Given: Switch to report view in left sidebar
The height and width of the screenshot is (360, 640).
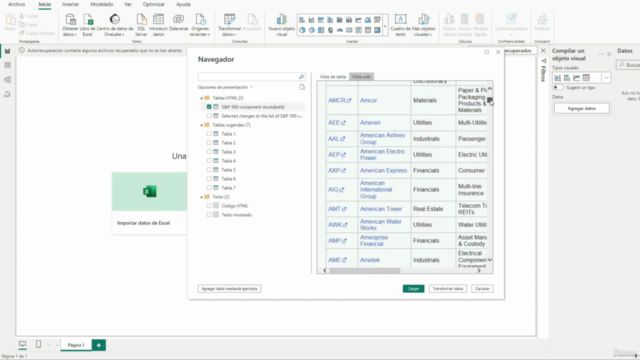Looking at the screenshot, I should tap(7, 51).
